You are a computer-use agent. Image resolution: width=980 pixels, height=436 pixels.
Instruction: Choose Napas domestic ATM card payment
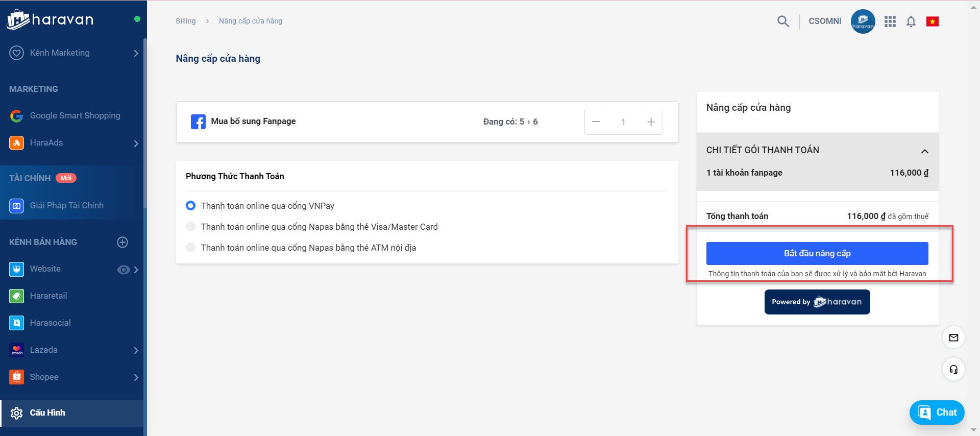point(191,248)
